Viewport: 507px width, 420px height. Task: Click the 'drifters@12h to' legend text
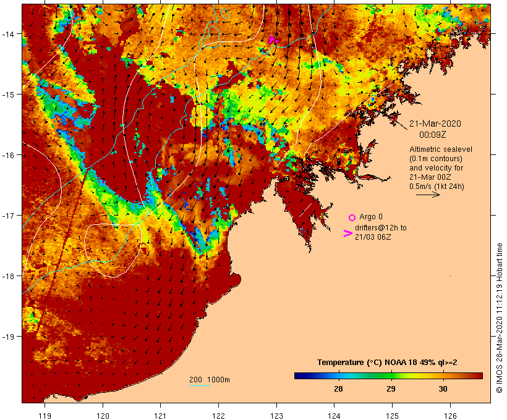click(x=381, y=228)
